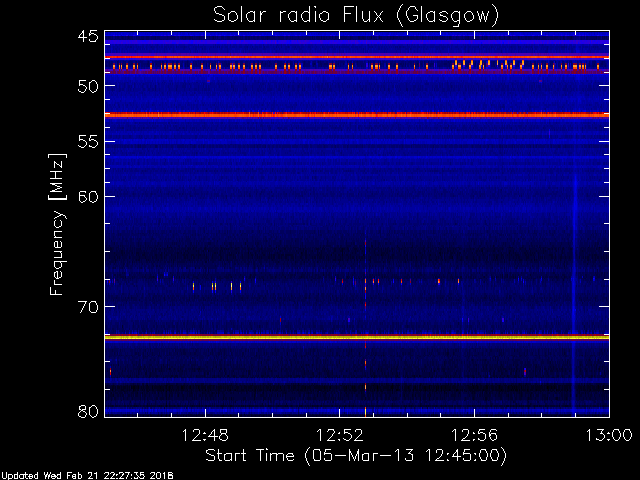640x480 pixels.
Task: Click the '60' frequency tick label
Action: click(88, 197)
